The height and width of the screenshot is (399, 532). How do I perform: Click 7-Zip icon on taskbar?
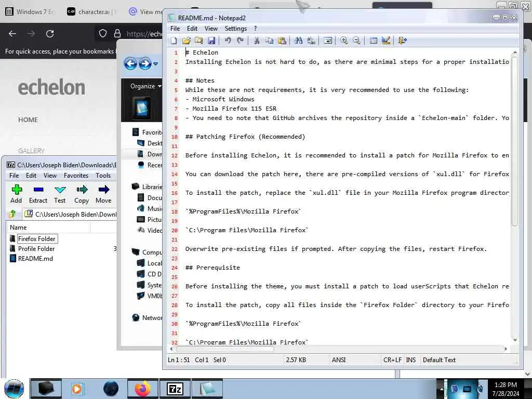click(175, 389)
